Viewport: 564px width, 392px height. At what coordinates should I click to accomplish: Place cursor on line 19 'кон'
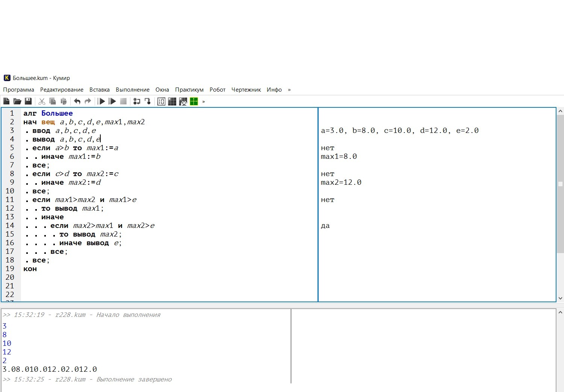click(30, 269)
